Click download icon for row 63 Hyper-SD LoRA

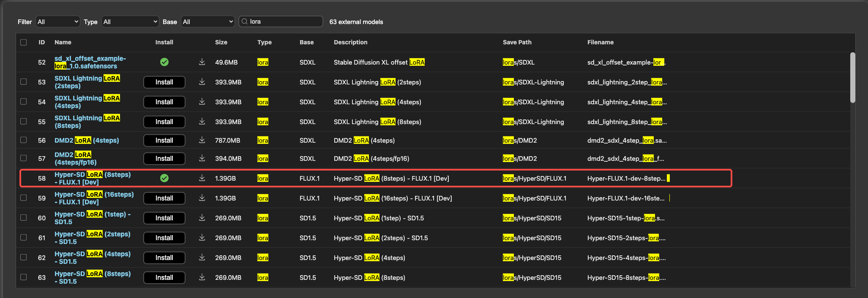click(202, 277)
